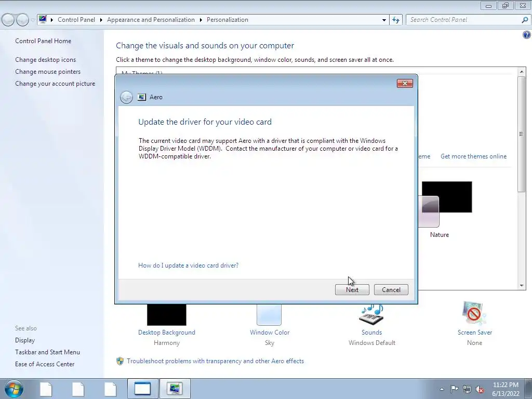
Task: Open Desktop Background settings
Action: [x=167, y=332]
